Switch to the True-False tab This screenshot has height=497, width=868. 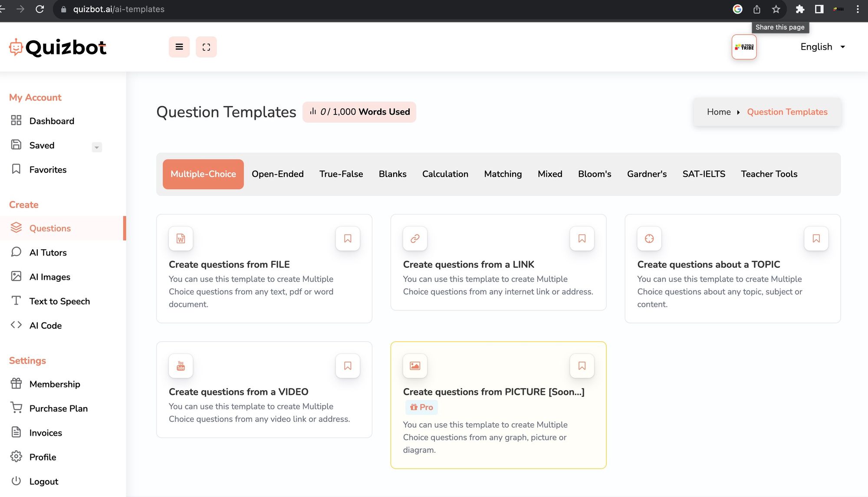click(341, 174)
